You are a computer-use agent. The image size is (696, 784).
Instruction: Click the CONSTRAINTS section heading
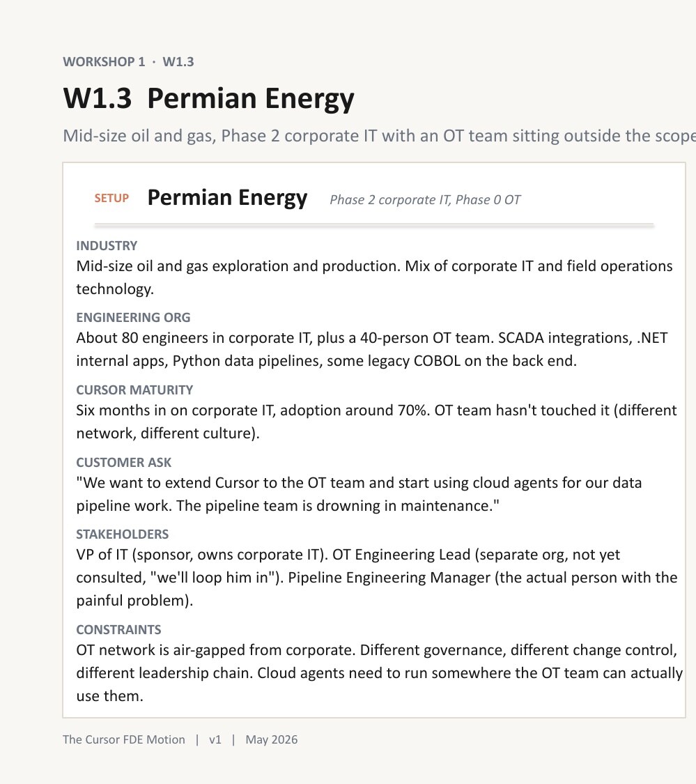pos(118,629)
